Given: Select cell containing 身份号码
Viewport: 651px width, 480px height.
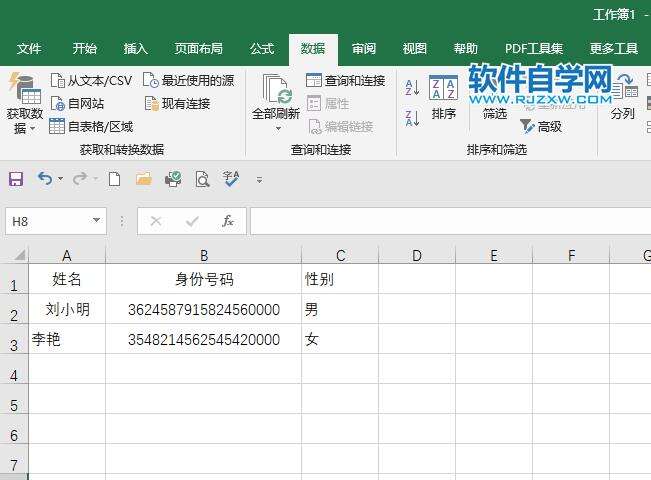Looking at the screenshot, I should tap(203, 279).
